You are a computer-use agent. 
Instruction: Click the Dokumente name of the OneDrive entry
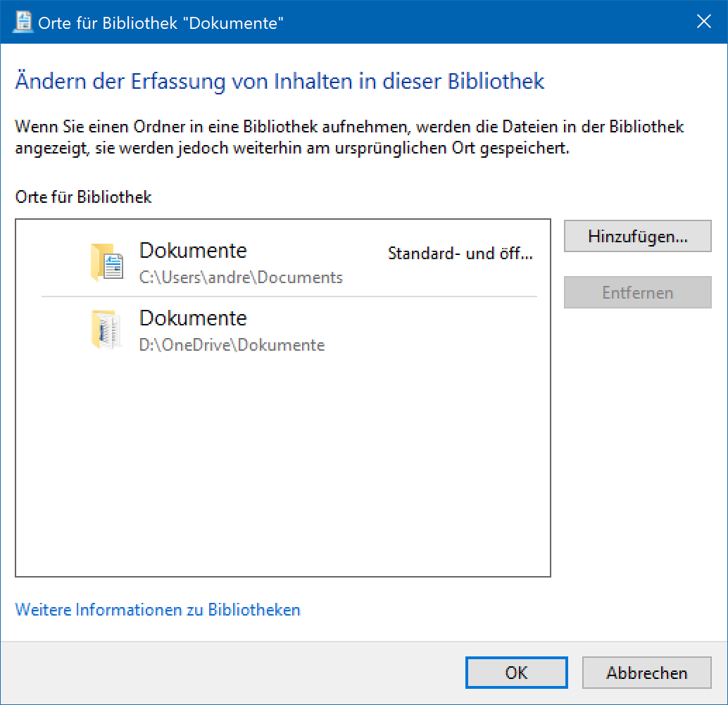[x=193, y=318]
